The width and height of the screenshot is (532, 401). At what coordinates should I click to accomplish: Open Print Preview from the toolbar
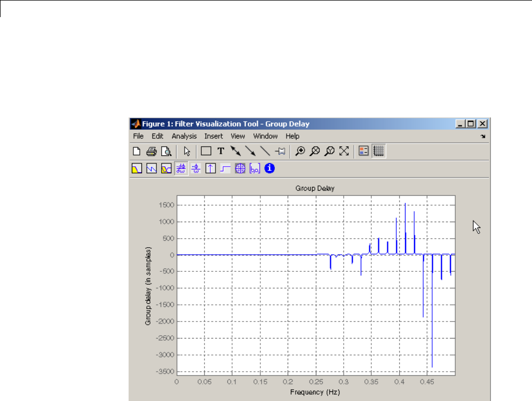tap(166, 151)
